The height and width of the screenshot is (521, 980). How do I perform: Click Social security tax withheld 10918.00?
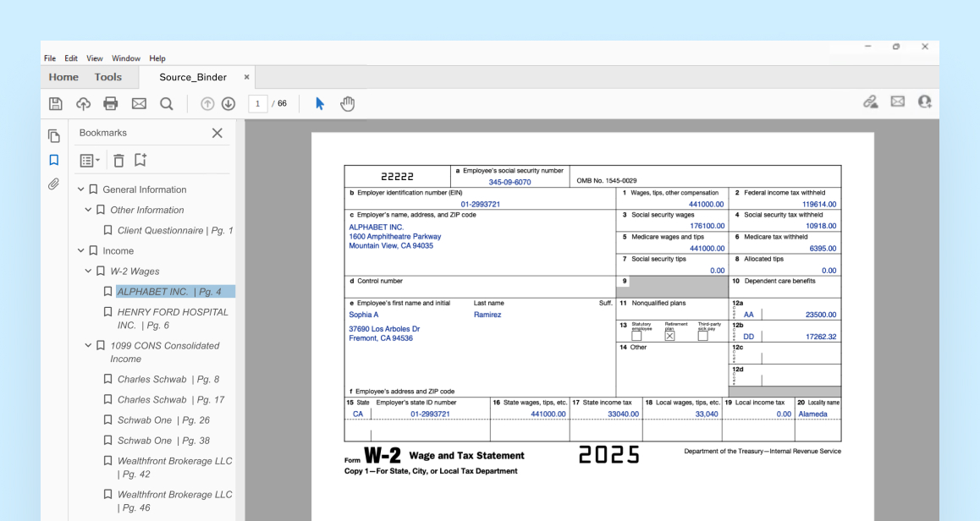click(821, 226)
